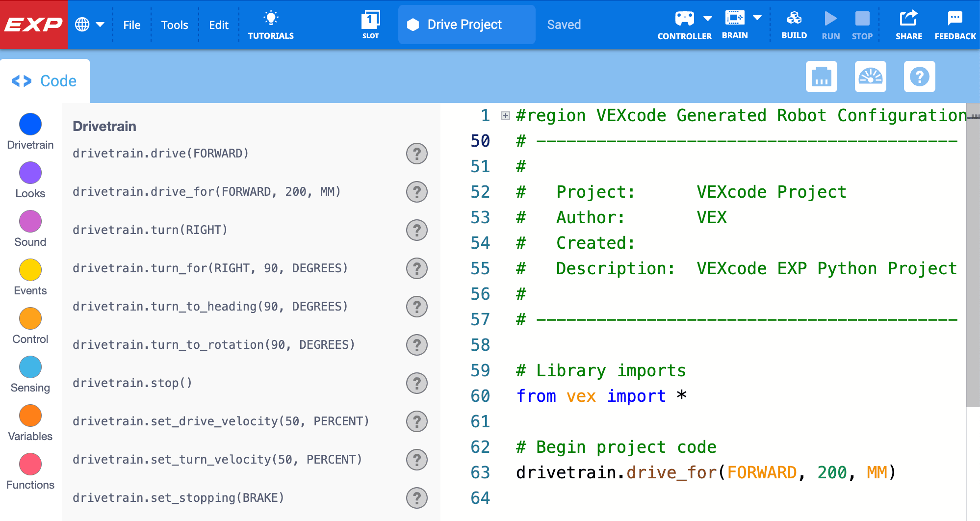Image resolution: width=980 pixels, height=521 pixels.
Task: Expand the collapsed region on line 1
Action: point(505,115)
